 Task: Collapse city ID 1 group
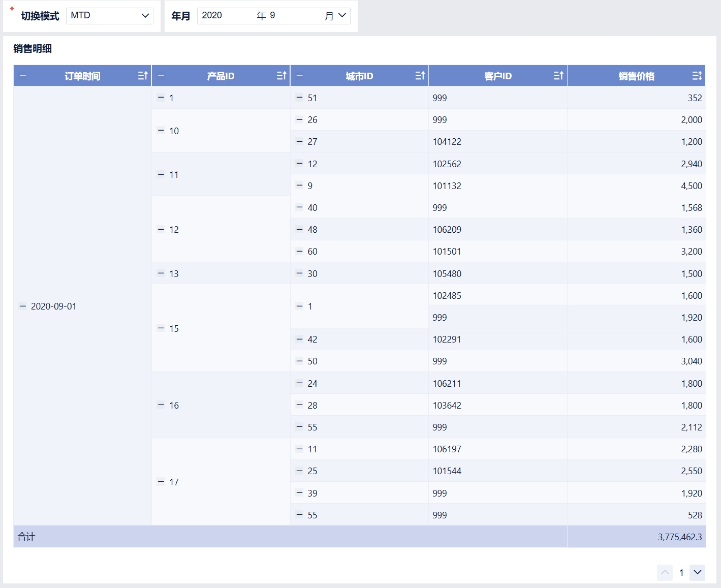click(300, 306)
